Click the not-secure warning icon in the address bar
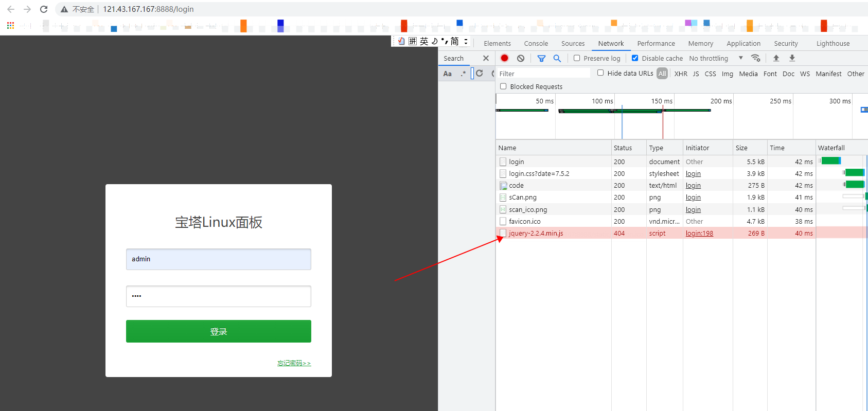Image resolution: width=868 pixels, height=411 pixels. pos(64,9)
